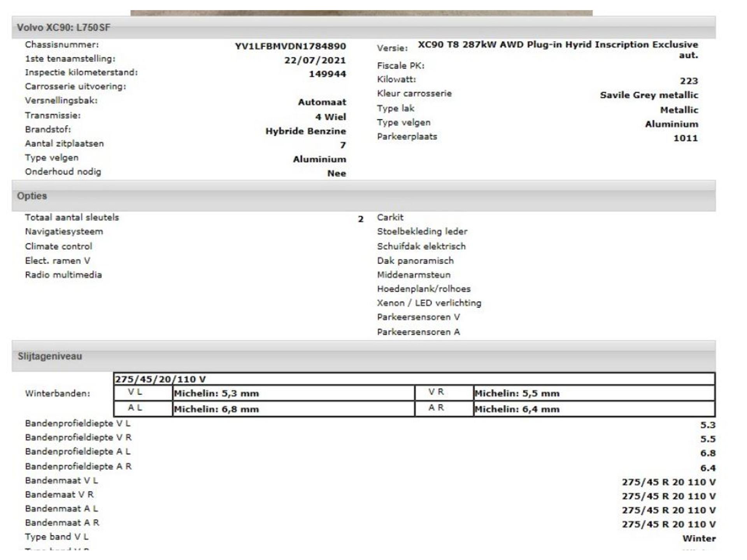Select the Michelin: 5,3 mm cell
Screen dimensions: 747x560
click(294, 393)
